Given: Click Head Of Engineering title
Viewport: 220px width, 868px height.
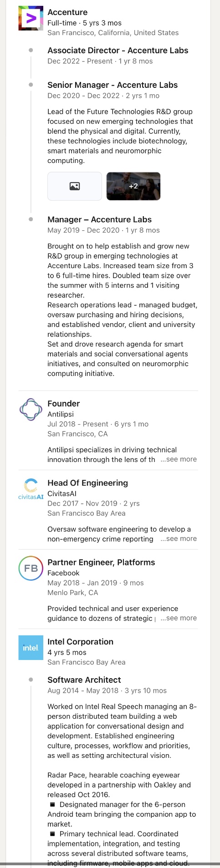Looking at the screenshot, I should (x=88, y=483).
